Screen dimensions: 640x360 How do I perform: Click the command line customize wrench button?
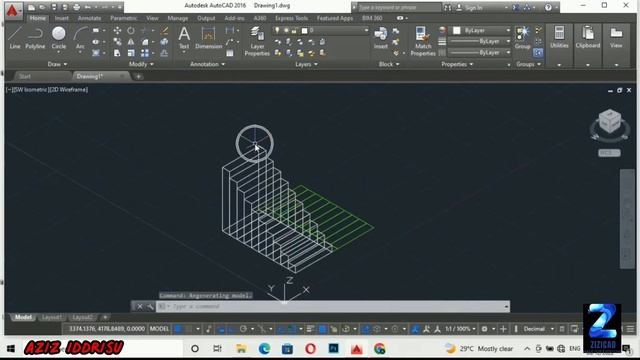coord(150,306)
